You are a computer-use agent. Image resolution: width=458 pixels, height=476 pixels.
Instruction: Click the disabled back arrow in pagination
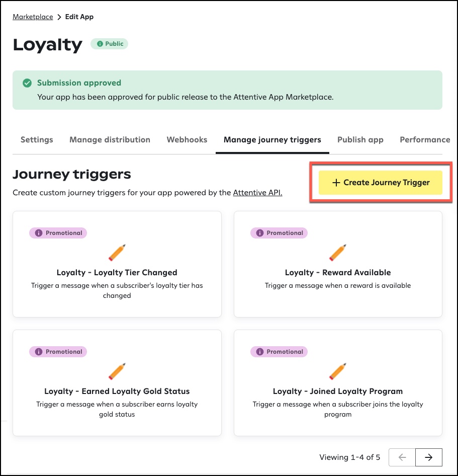tap(402, 457)
